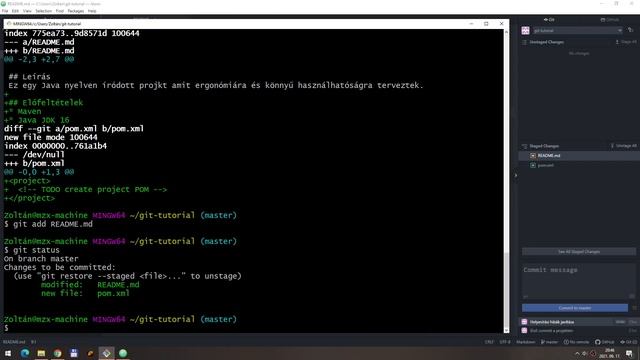640x360 pixels.
Task: Click the Unstaged Changes header icon
Action: tap(524, 42)
